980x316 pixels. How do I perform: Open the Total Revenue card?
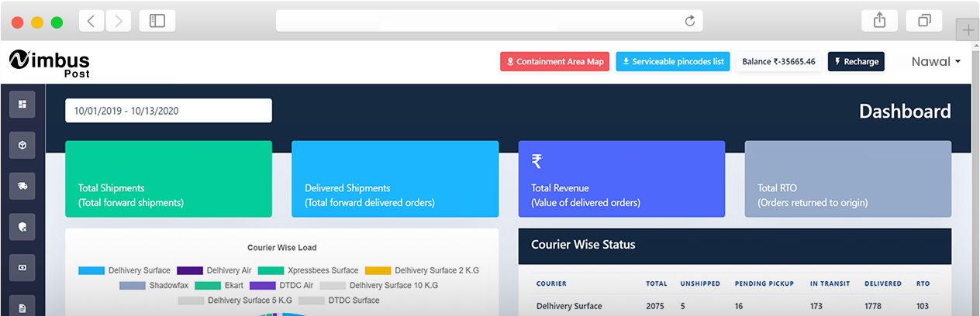(x=622, y=179)
